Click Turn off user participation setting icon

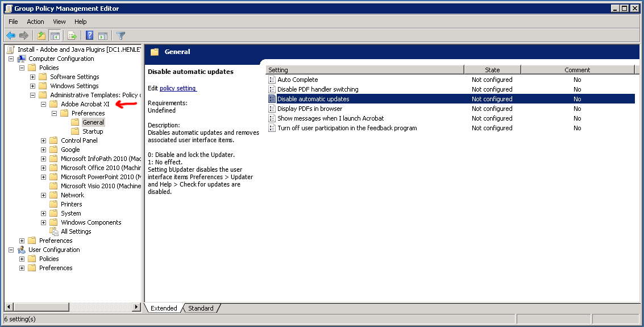pyautogui.click(x=272, y=128)
